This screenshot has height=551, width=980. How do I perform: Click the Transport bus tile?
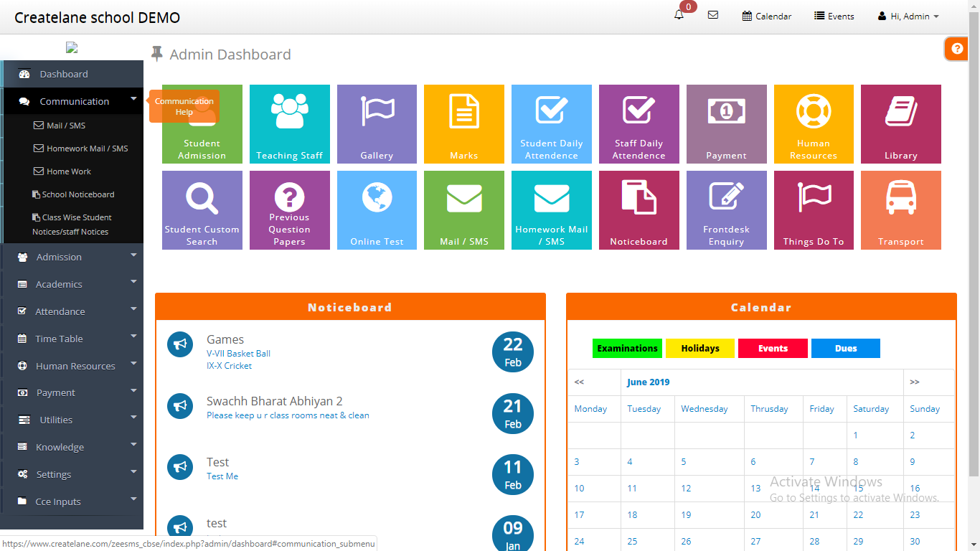(x=900, y=210)
